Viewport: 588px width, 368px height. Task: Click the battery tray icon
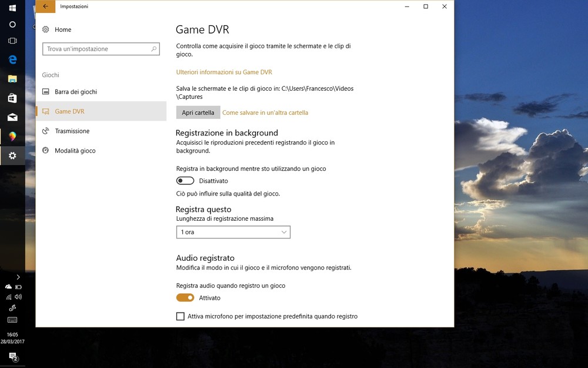pos(18,287)
